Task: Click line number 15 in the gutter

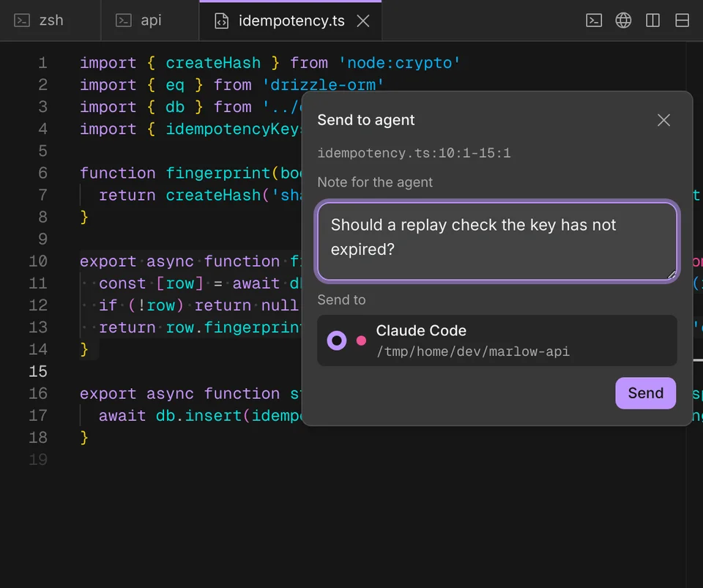Action: [x=38, y=371]
